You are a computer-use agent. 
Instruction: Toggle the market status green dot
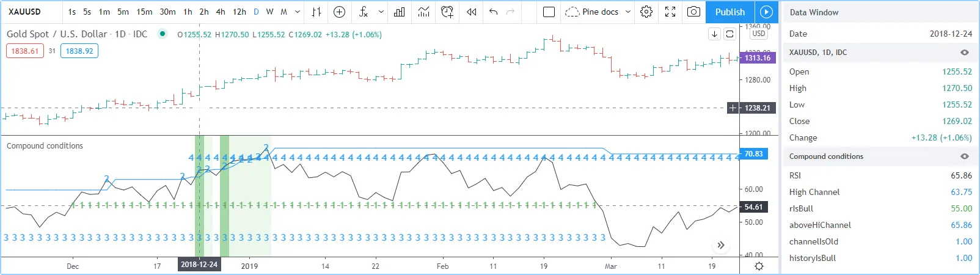[x=163, y=34]
